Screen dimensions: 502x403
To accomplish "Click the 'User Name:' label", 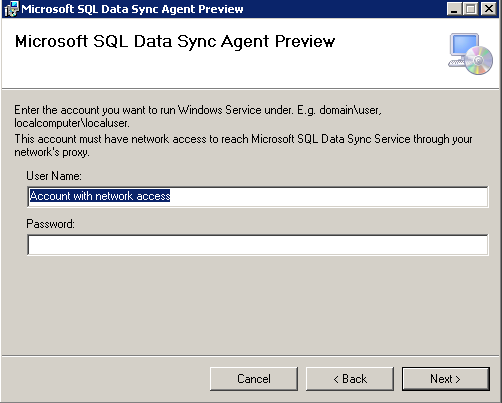I will pyautogui.click(x=54, y=176).
